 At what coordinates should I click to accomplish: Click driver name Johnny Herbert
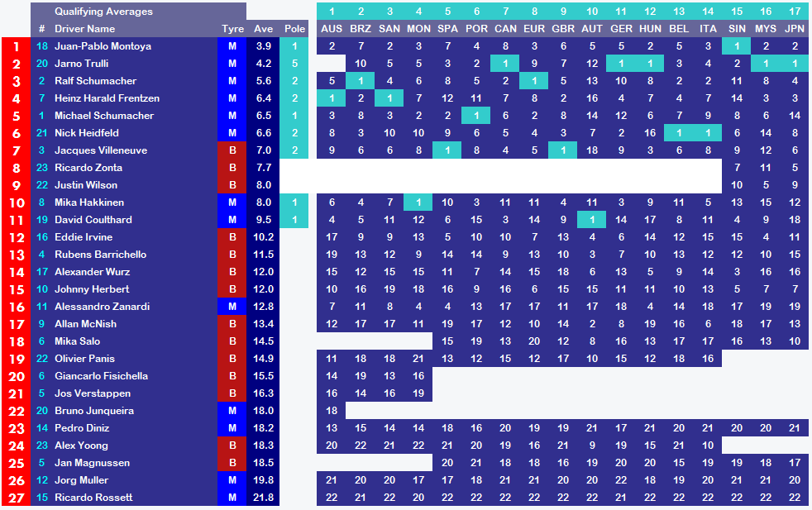click(x=92, y=289)
